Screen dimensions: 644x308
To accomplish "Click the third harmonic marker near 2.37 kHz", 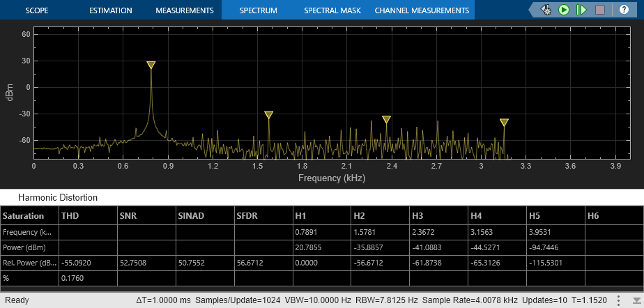I will (386, 119).
